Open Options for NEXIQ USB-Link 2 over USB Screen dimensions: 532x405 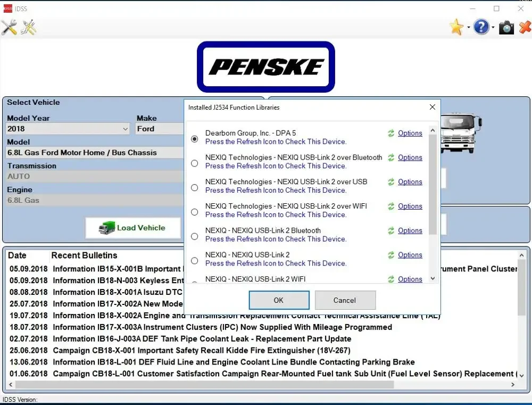click(x=410, y=182)
